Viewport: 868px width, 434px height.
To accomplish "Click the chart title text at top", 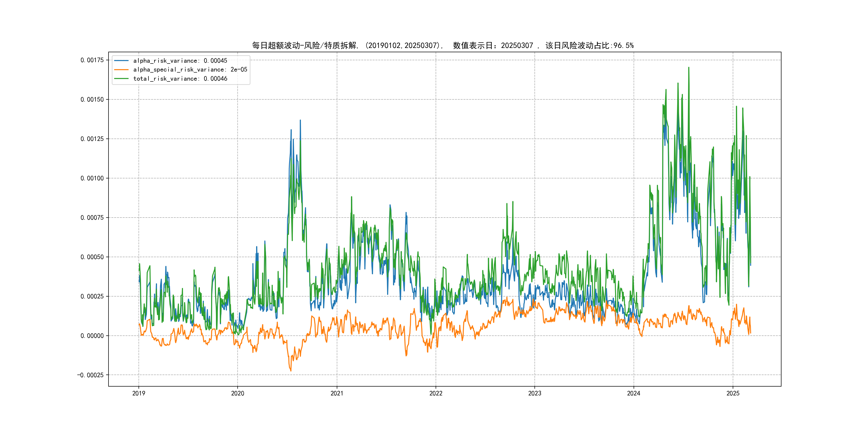I will click(x=443, y=46).
